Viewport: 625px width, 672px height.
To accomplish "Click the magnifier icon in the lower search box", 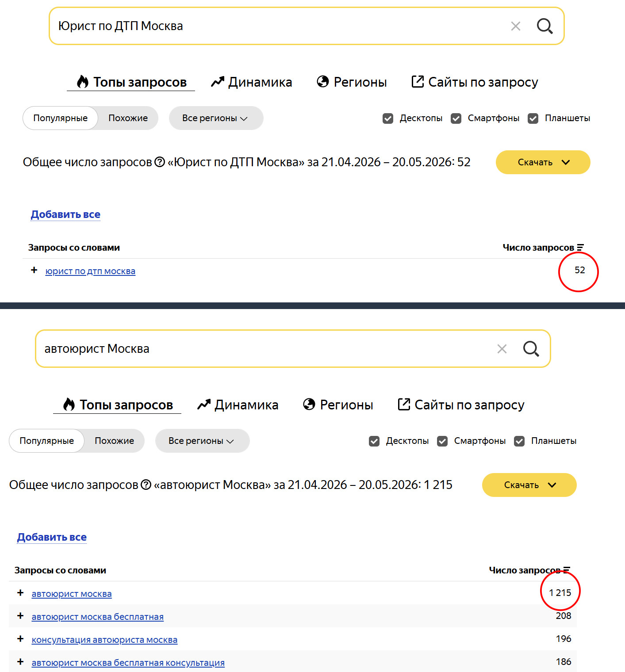I will [x=531, y=349].
